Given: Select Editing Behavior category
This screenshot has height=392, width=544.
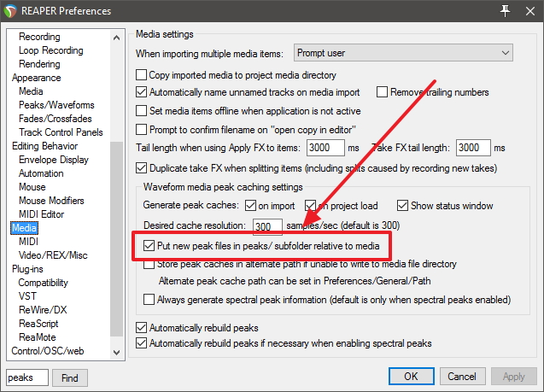Looking at the screenshot, I should [44, 146].
